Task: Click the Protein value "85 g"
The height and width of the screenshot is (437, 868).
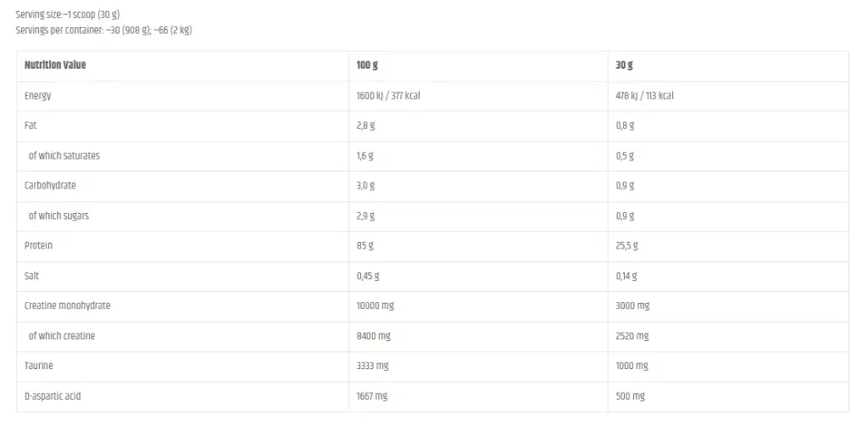Action: click(x=365, y=246)
